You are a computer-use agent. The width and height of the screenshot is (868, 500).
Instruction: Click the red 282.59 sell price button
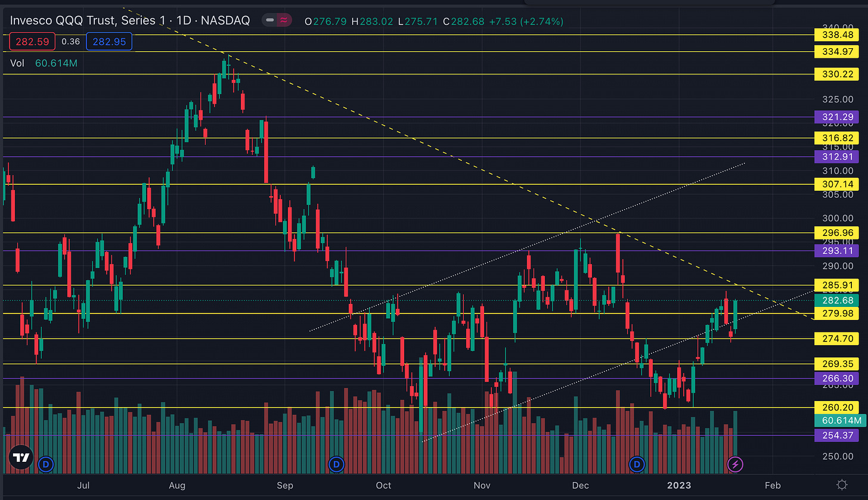(32, 42)
